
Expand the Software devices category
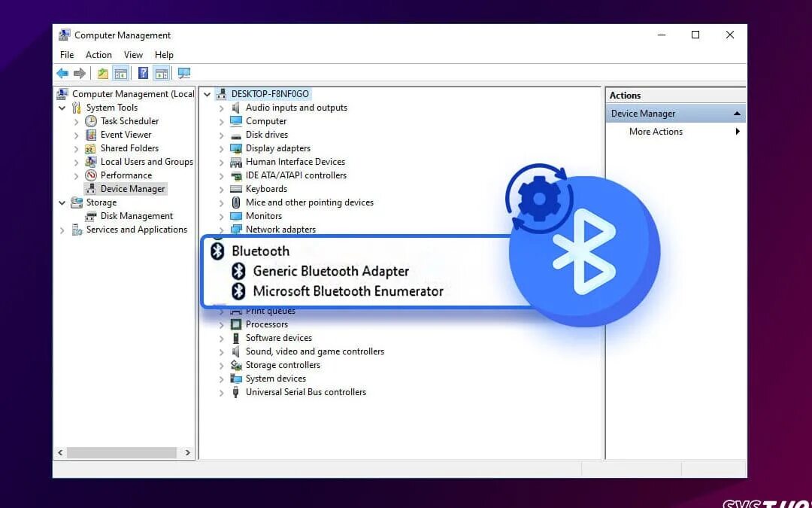tap(221, 339)
